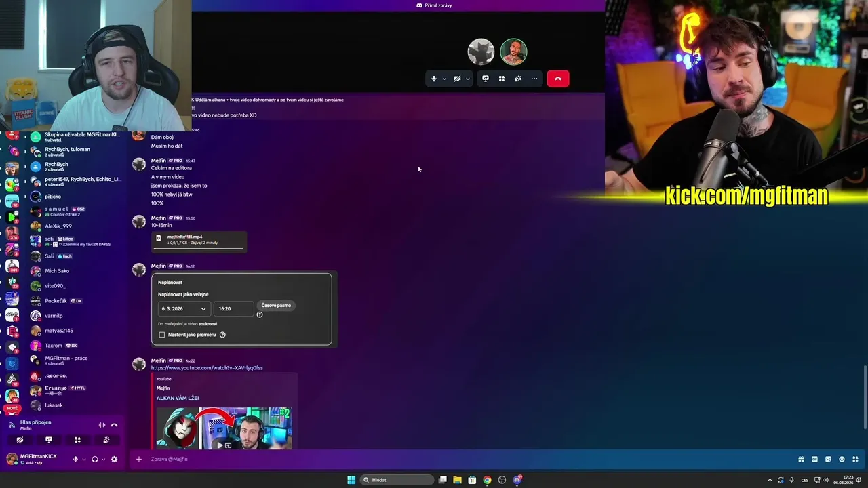Screen dimensions: 868x488
Task: Start an activity from call controls
Action: click(502, 79)
